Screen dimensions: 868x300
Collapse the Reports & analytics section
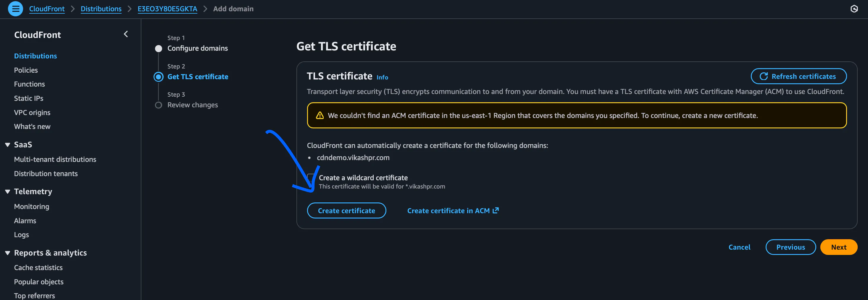[x=7, y=252]
